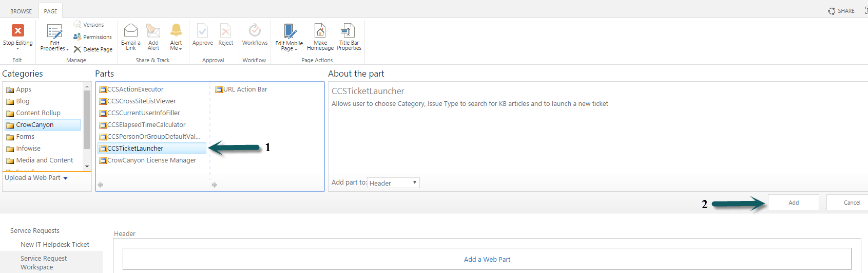Select the CrowCanyon category
Image resolution: width=868 pixels, height=273 pixels.
point(43,125)
